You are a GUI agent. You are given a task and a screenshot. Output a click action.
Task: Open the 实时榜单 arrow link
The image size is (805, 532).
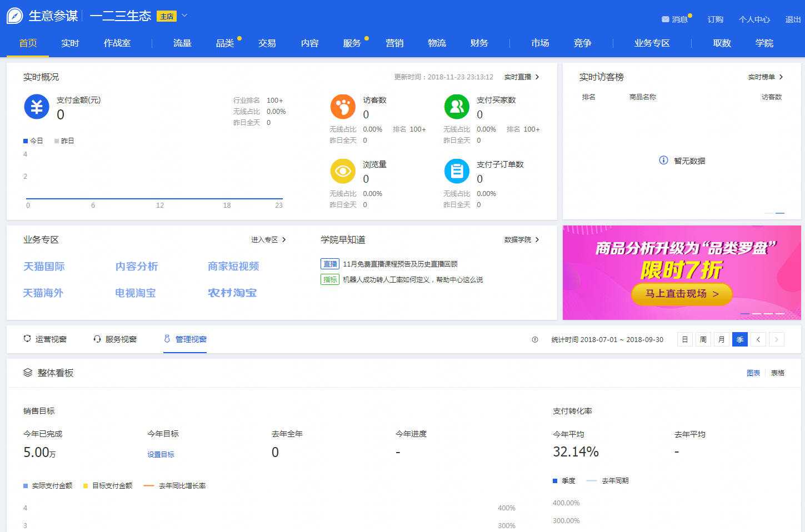(766, 77)
